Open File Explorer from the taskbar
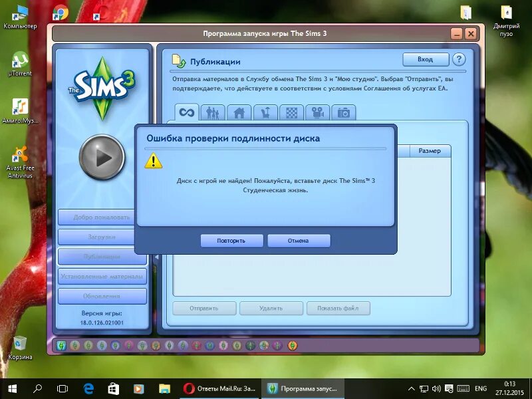Screen dimensions: 532x399 pyautogui.click(x=164, y=389)
